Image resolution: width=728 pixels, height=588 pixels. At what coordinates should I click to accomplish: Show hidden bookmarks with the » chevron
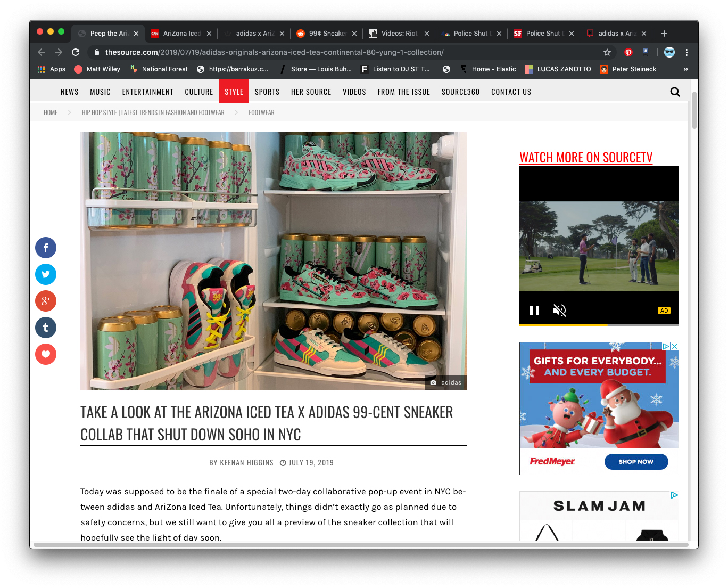[x=686, y=69]
